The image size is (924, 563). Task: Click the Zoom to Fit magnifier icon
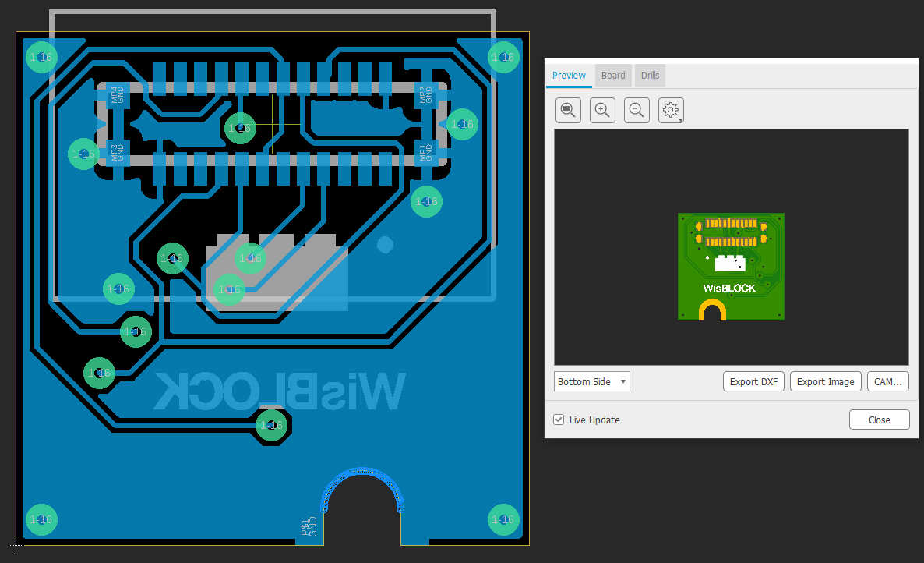click(x=568, y=110)
